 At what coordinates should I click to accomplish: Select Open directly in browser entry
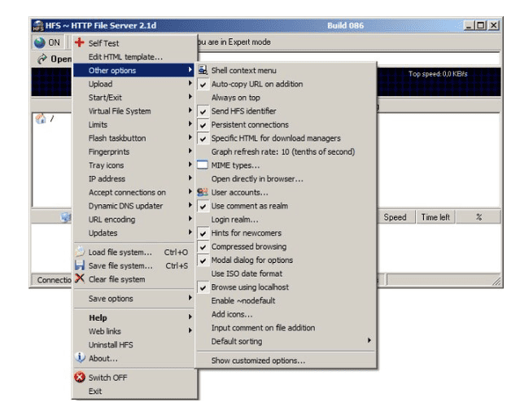[x=286, y=179]
